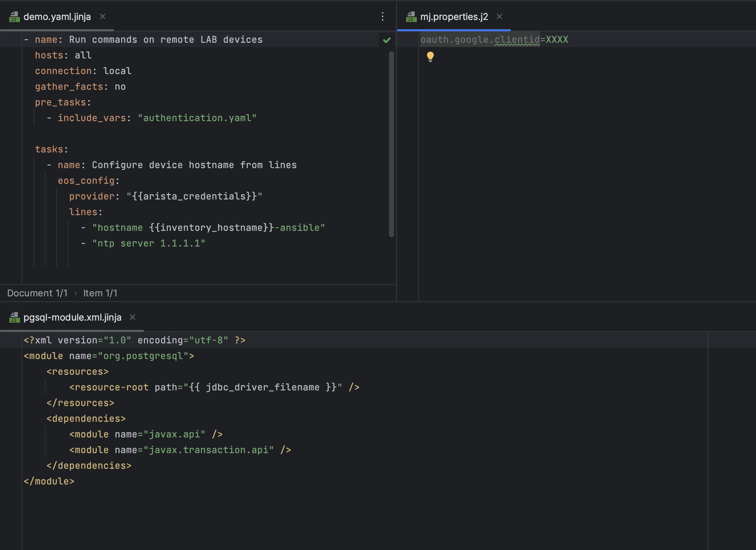The height and width of the screenshot is (550, 756).
Task: Close the mj.properties.j2 tab
Action: [499, 16]
